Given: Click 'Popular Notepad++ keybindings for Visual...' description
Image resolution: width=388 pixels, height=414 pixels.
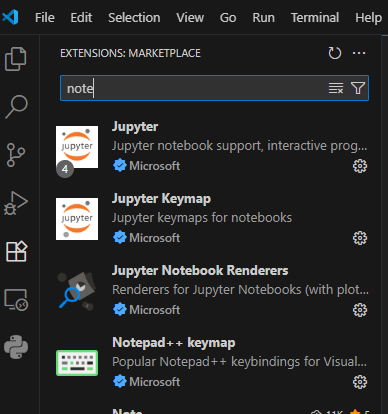Looking at the screenshot, I should point(239,362).
